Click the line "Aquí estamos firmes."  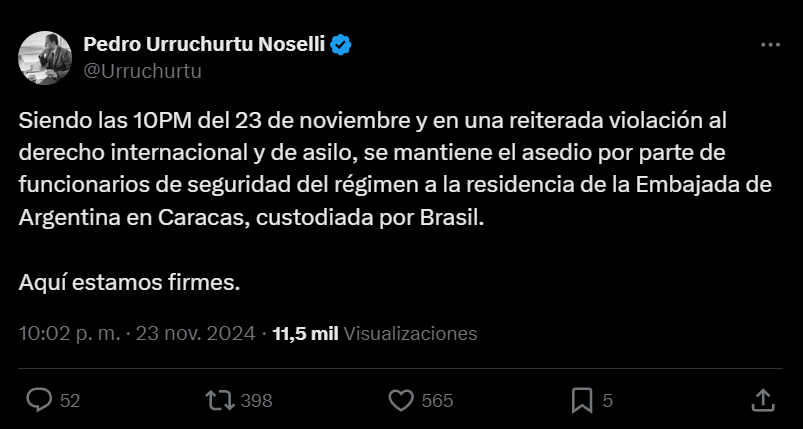pos(130,282)
